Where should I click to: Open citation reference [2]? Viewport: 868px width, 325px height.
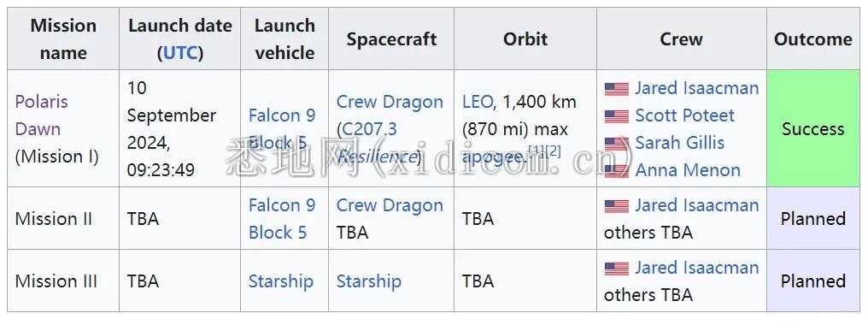point(553,151)
